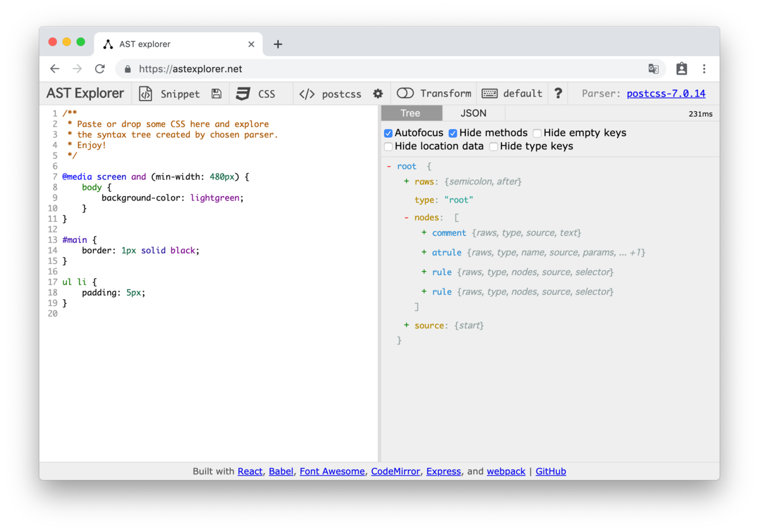The image size is (759, 532).
Task: Enable Hide type keys checkbox
Action: pos(493,147)
